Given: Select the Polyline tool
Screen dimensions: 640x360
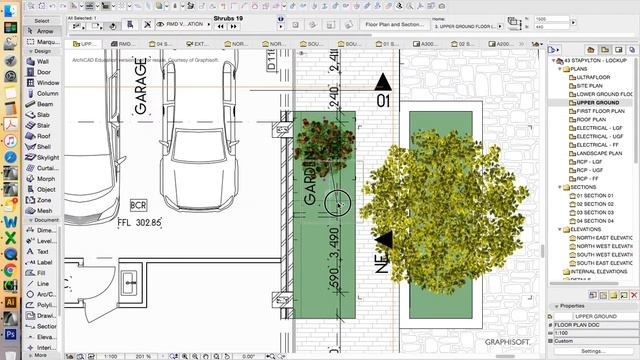Looking at the screenshot, I should (x=41, y=305).
